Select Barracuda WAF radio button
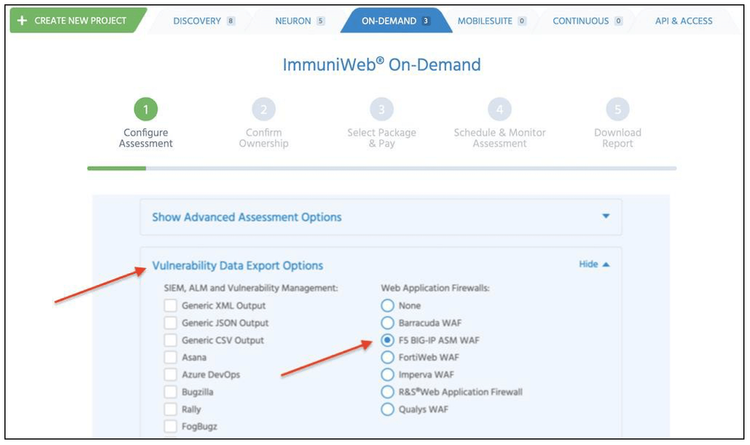Screen dimensions: 750x445 [x=387, y=323]
